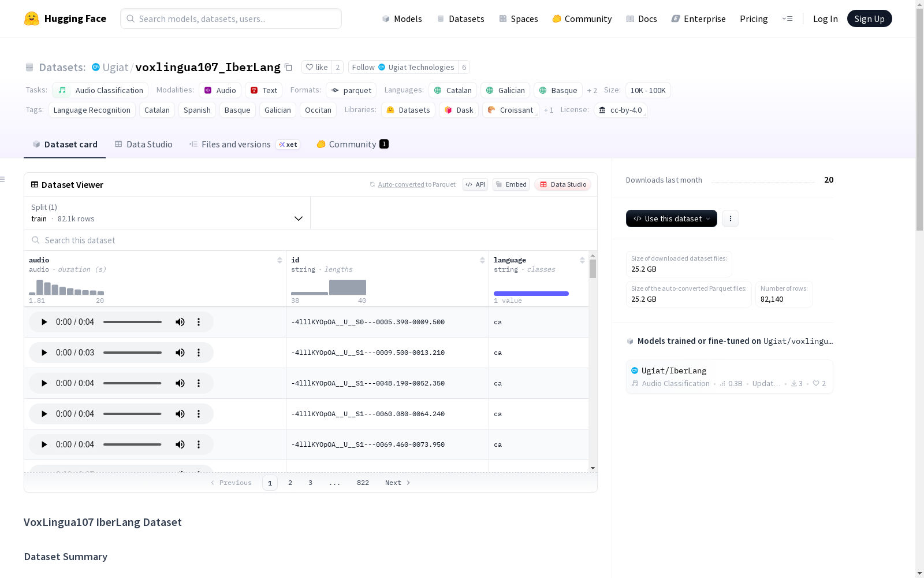Mute the audio in row 0005.390-0009.500
Image resolution: width=924 pixels, height=578 pixels.
[180, 322]
